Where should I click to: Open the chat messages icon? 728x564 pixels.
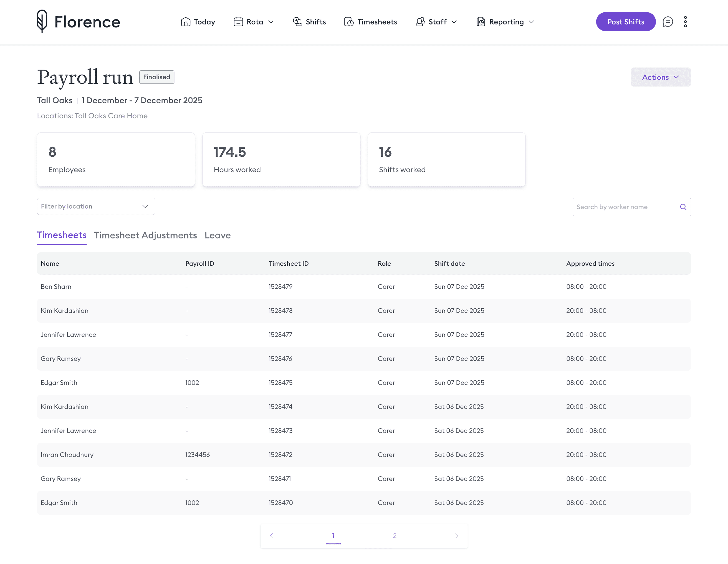coord(667,22)
